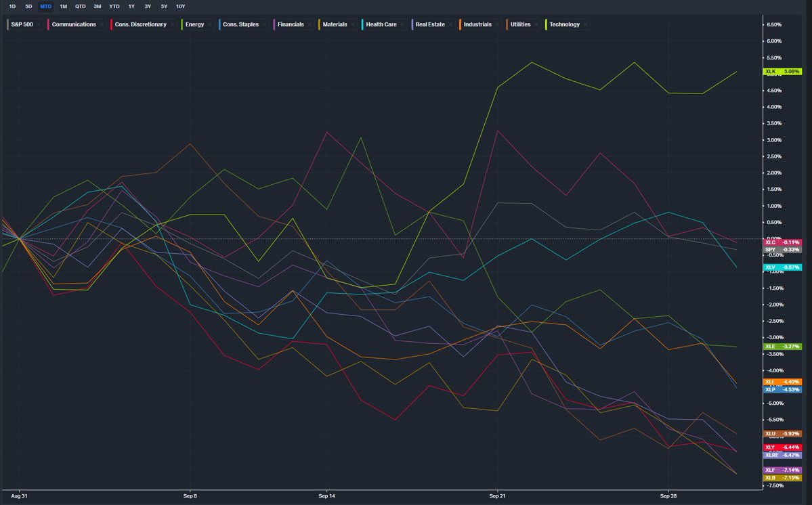The image size is (812, 505).
Task: Click the S&P 500 legend label
Action: point(22,24)
